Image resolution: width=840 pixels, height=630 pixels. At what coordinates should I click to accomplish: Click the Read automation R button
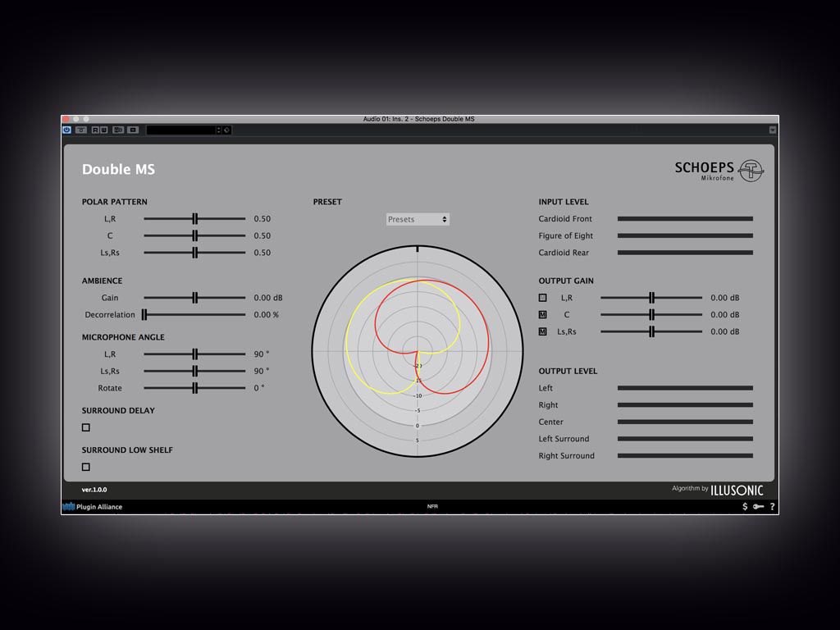pos(96,130)
